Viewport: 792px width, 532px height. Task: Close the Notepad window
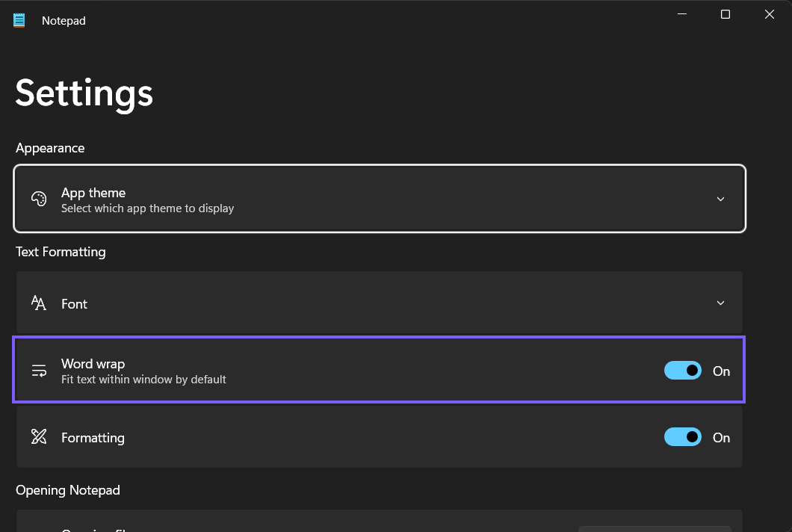coord(770,14)
